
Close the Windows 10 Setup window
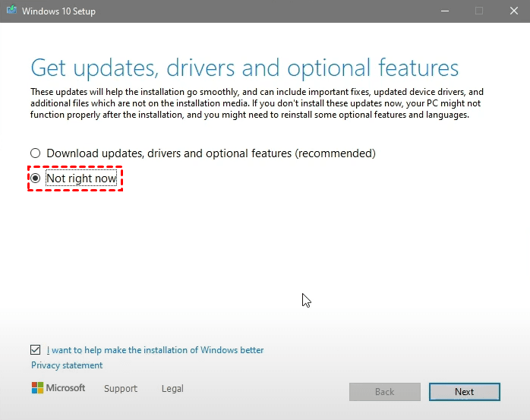[514, 11]
